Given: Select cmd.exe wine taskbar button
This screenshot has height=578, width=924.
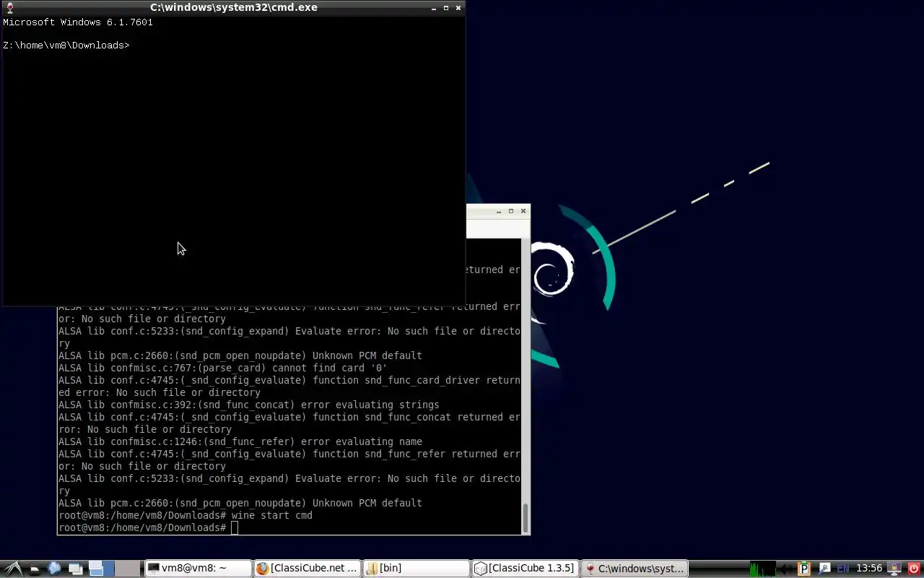Looking at the screenshot, I should [x=634, y=569].
